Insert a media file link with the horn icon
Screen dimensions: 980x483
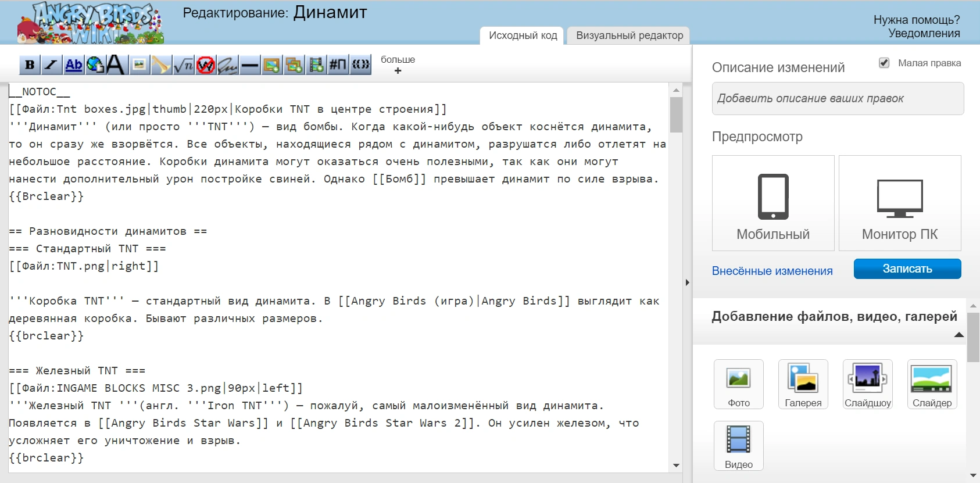coord(161,65)
